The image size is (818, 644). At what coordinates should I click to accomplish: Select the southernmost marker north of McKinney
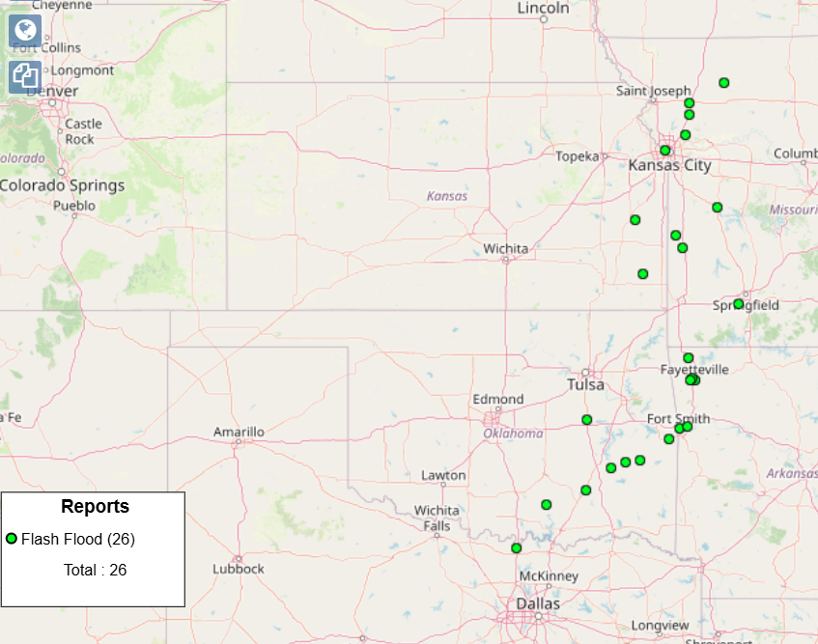tap(517, 548)
